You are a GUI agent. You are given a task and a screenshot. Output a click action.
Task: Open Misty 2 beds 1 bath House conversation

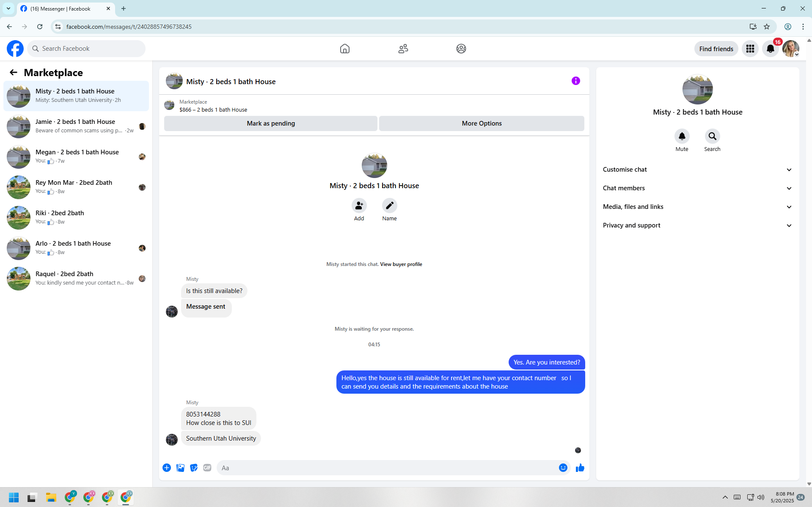pyautogui.click(x=76, y=96)
